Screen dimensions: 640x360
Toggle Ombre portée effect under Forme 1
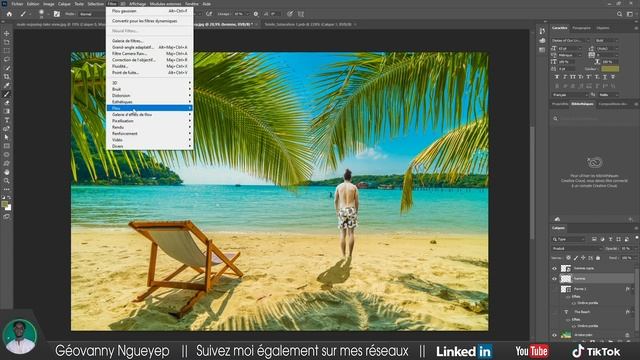pyautogui.click(x=573, y=303)
